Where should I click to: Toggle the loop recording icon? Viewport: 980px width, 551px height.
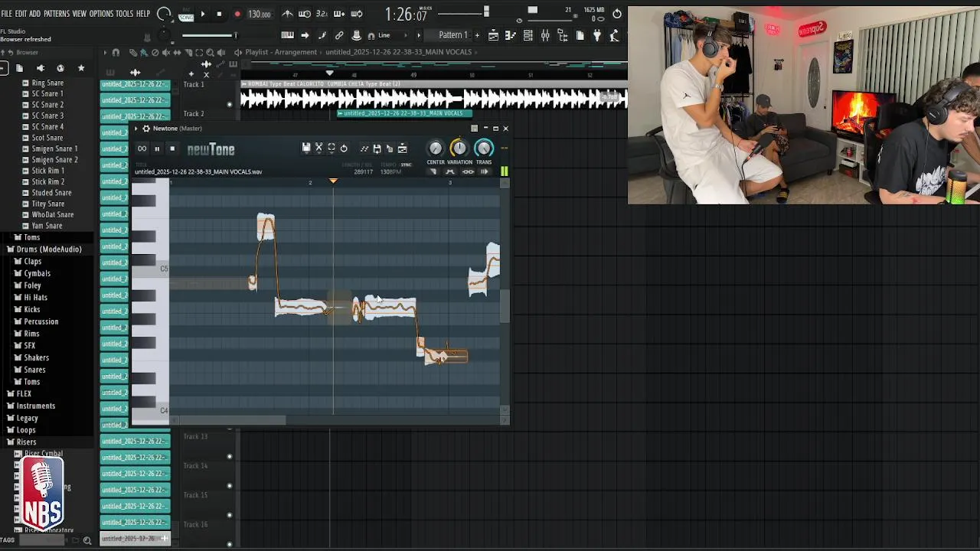coord(357,14)
